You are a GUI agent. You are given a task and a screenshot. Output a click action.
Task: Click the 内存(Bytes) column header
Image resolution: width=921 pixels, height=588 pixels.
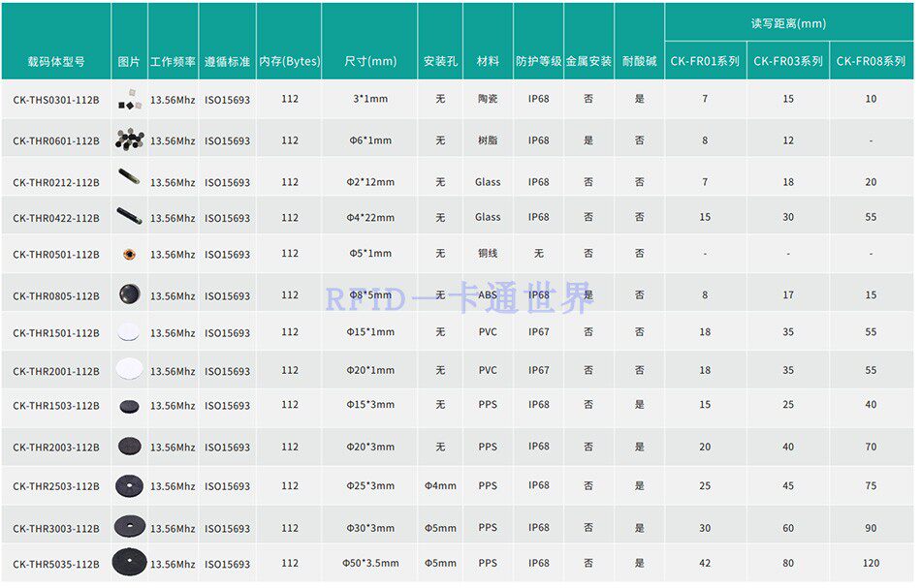tap(290, 61)
